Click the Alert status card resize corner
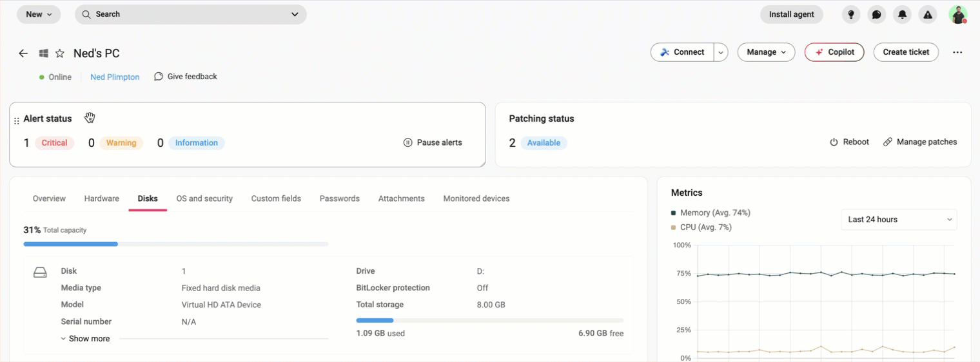Screen dimensions: 980x362 (482, 164)
